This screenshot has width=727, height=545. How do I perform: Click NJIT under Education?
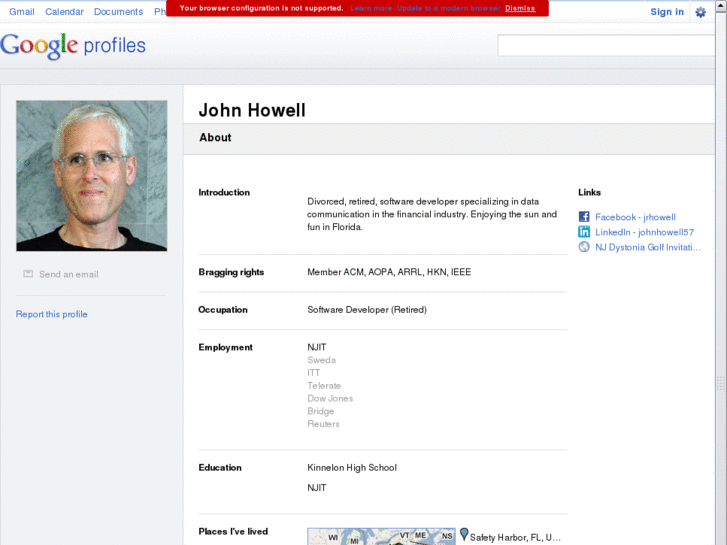pos(317,488)
